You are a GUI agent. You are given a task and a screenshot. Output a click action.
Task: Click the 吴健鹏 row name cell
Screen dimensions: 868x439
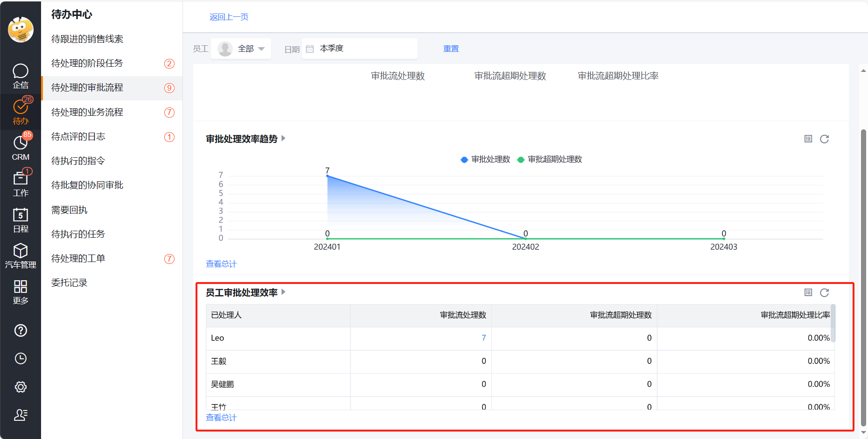(278, 384)
